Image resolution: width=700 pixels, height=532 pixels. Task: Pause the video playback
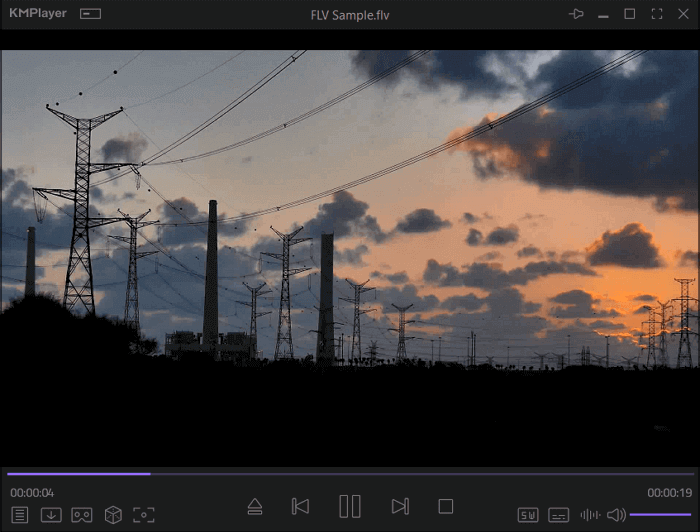[349, 507]
